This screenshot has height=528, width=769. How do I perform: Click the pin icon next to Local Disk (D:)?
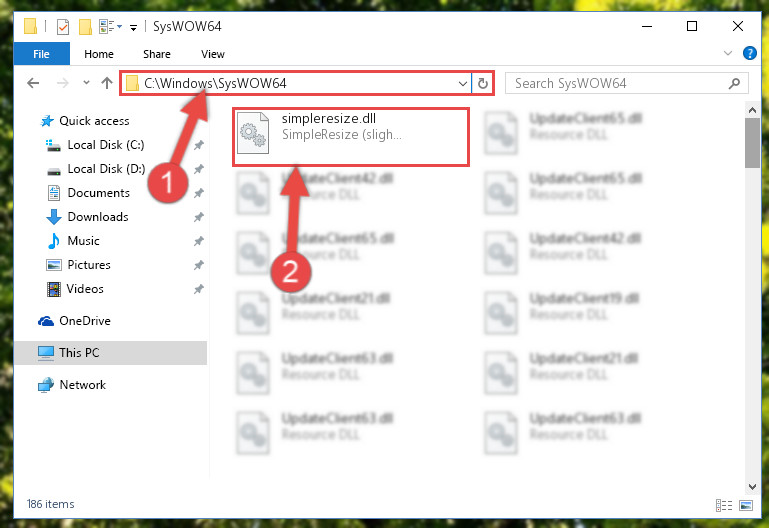point(199,169)
